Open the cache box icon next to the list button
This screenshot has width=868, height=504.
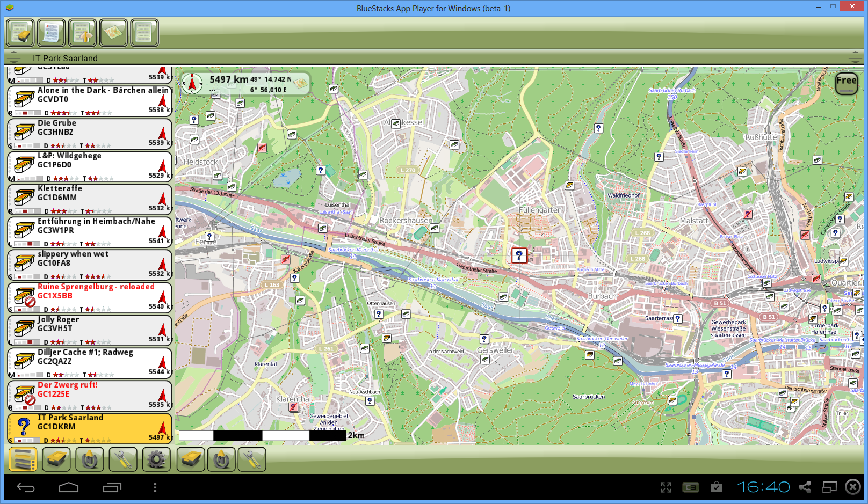56,459
